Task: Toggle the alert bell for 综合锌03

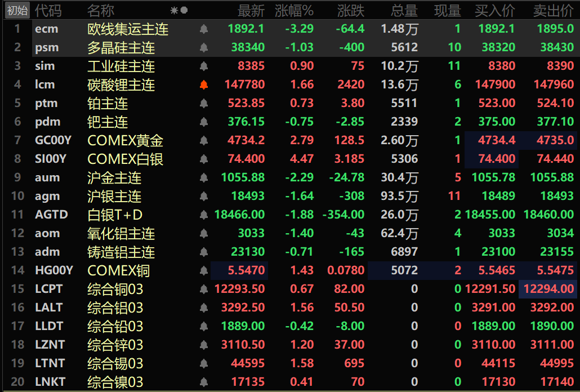Action: coord(203,345)
